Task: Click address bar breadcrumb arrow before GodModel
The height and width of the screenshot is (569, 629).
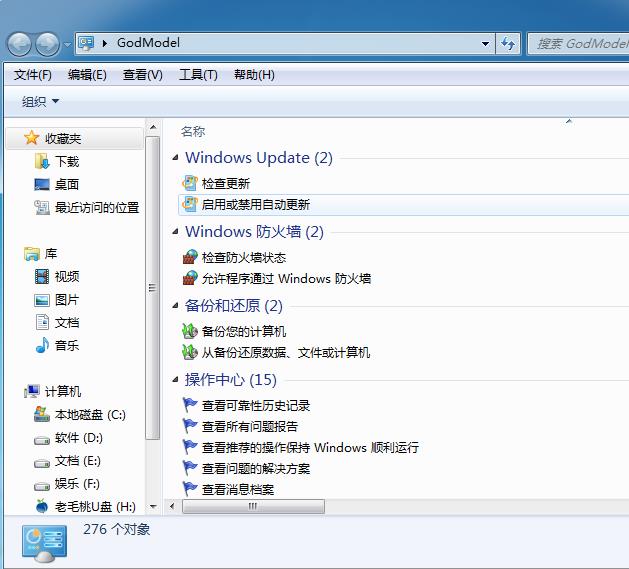Action: pyautogui.click(x=105, y=43)
